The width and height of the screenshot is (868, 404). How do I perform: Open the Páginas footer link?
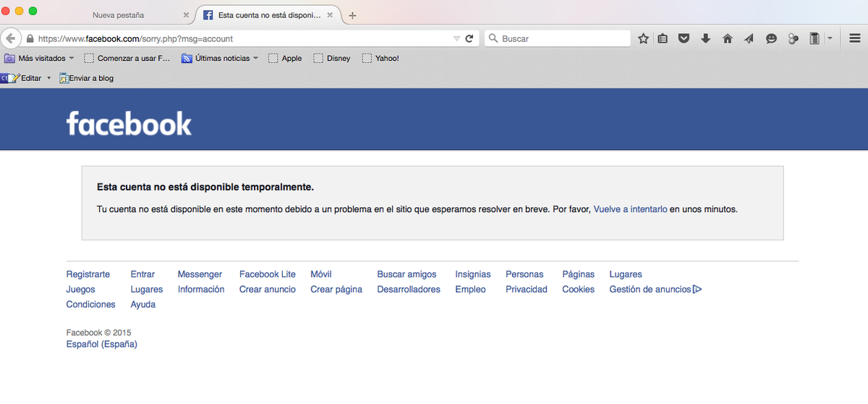pos(578,274)
